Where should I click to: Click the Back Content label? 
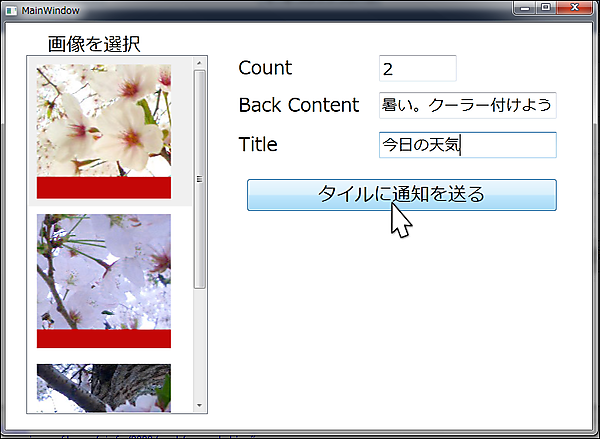point(299,105)
